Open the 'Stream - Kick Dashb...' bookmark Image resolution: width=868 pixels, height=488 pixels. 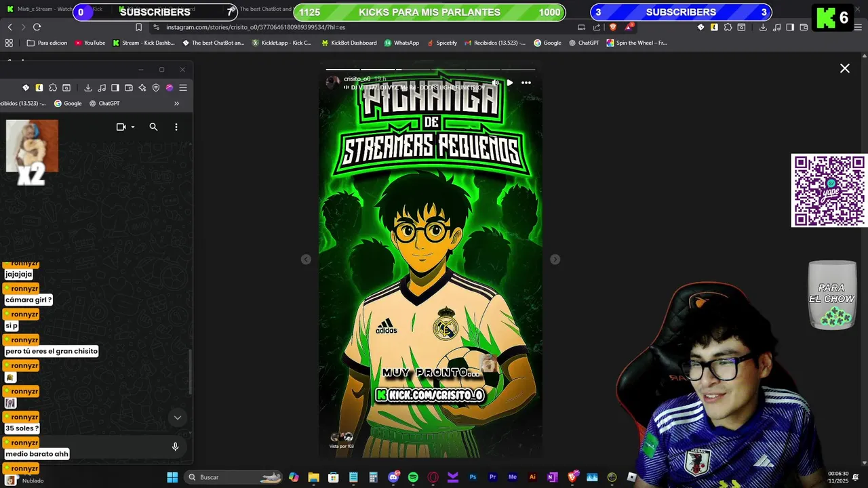(x=144, y=43)
